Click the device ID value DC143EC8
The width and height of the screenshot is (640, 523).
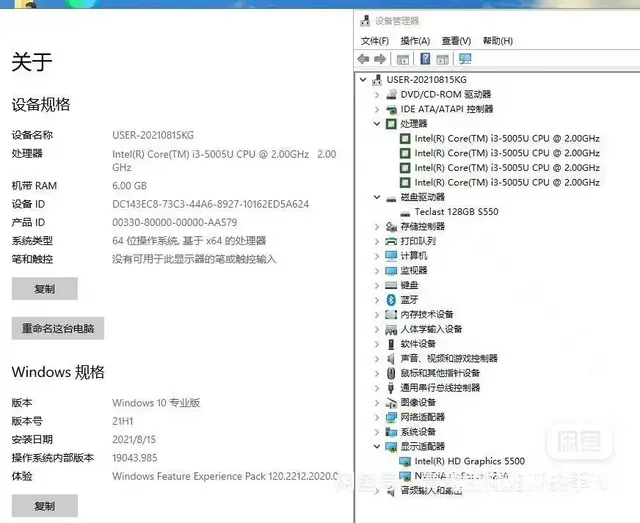click(211, 204)
